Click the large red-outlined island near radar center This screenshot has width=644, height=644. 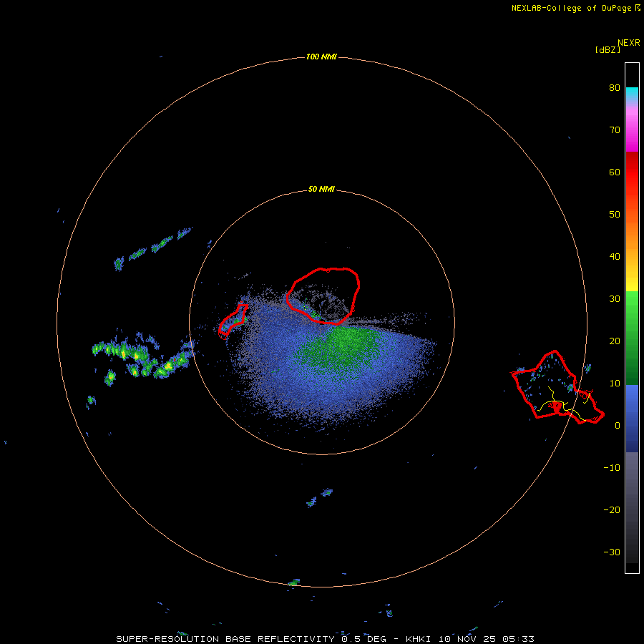[x=323, y=295]
